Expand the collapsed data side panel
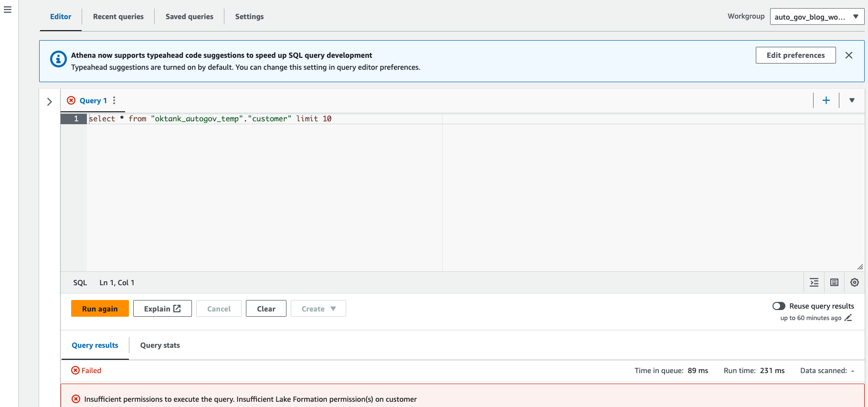Viewport: 868px width, 407px height. (50, 102)
